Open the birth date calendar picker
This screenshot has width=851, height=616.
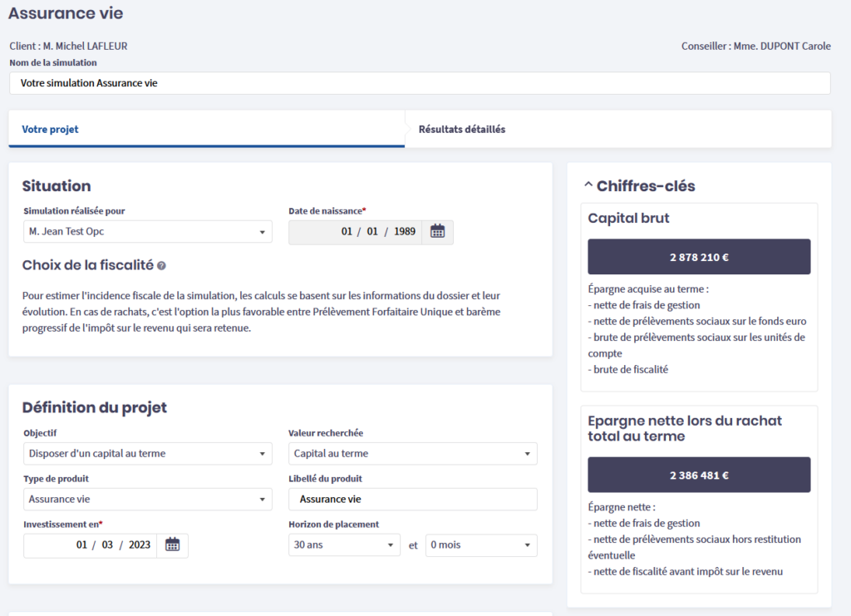pyautogui.click(x=437, y=232)
